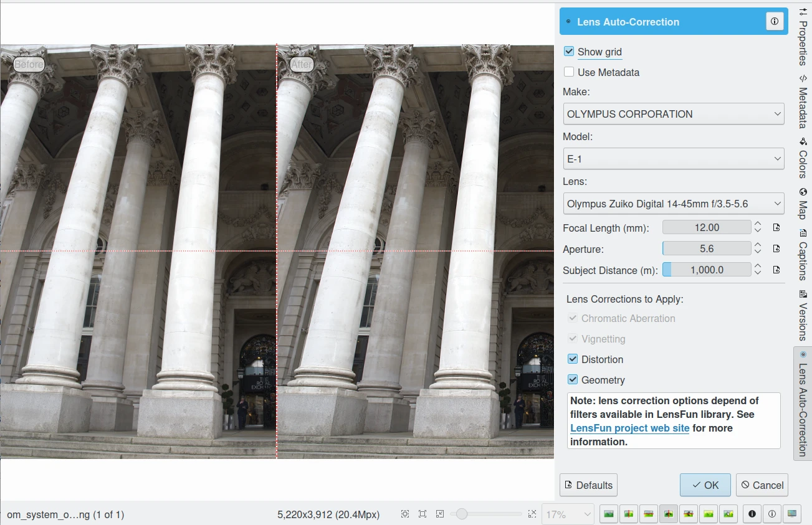
Task: Toggle color managed view monitor icon
Action: [x=791, y=514]
